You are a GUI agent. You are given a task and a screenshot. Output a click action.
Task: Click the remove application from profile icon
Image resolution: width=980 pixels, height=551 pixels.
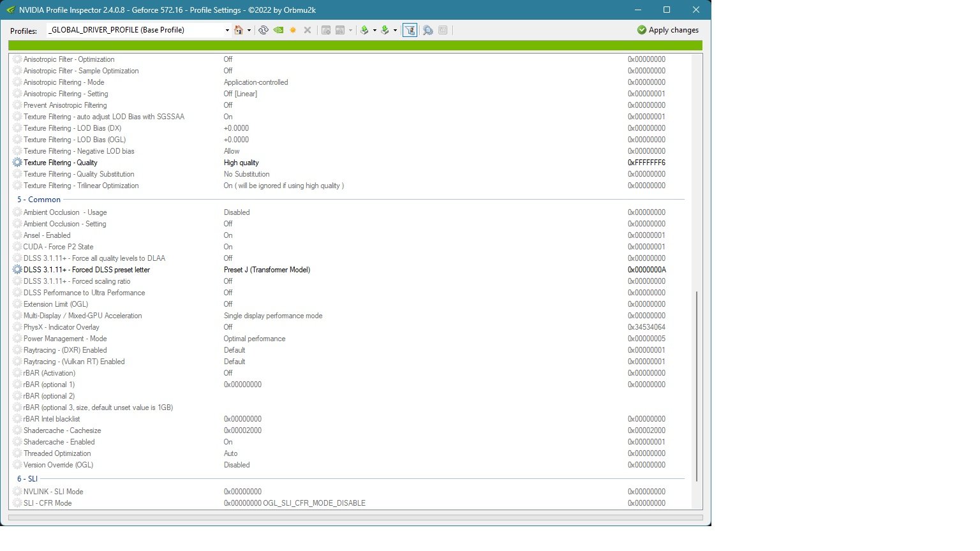coord(340,30)
